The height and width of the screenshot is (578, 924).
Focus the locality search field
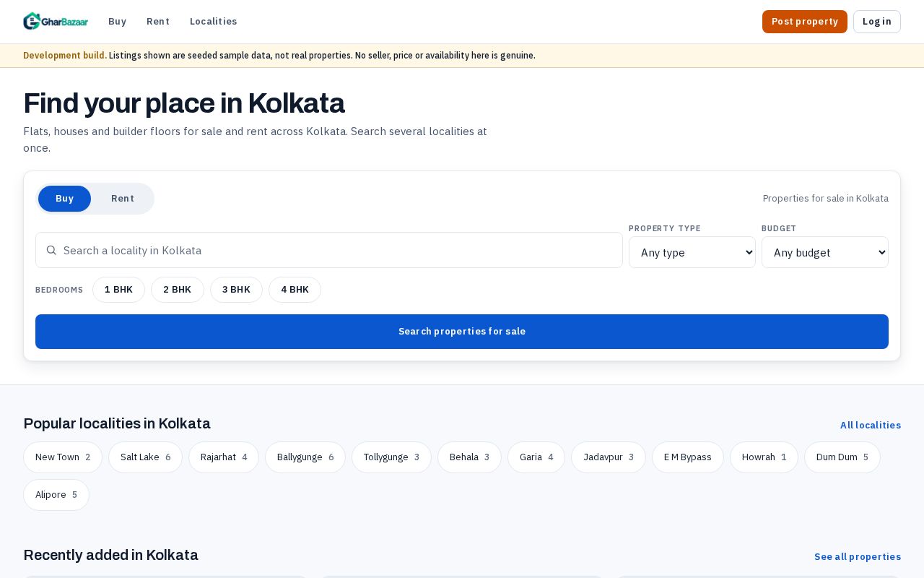point(329,250)
